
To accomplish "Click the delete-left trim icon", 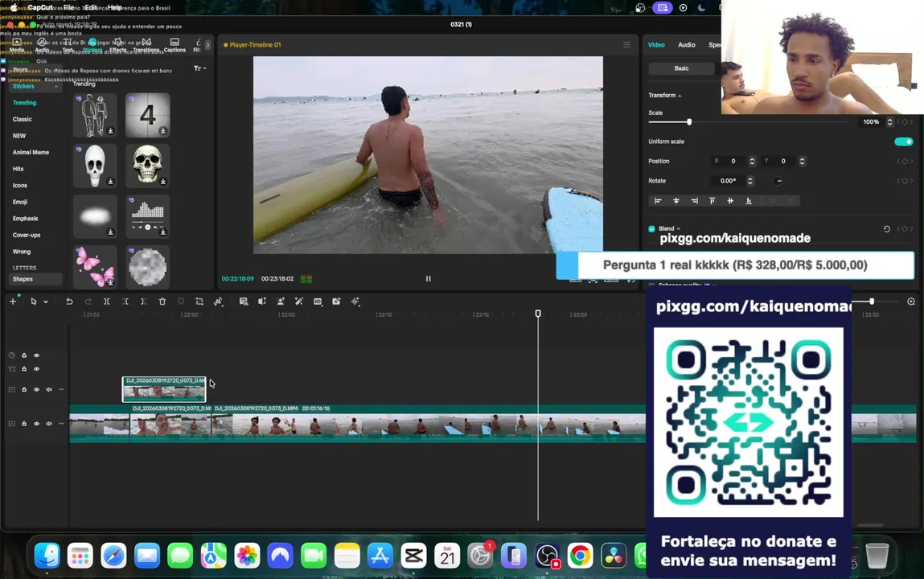I will click(x=125, y=302).
